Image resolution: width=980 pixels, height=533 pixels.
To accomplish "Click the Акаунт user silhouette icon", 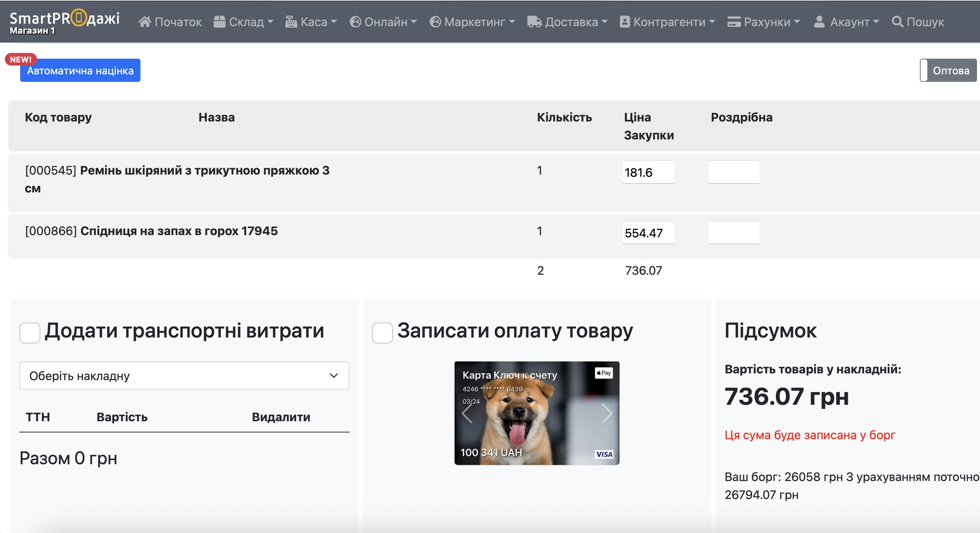I will pos(819,22).
